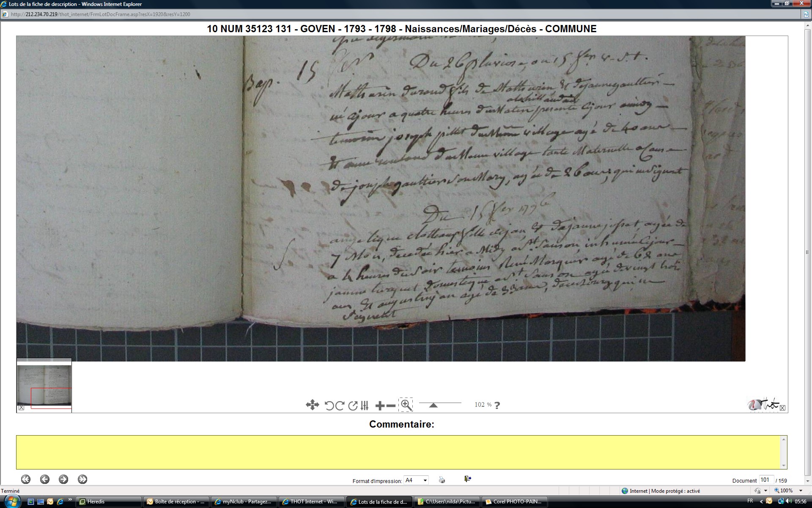
Task: Click the zoom level slider handle
Action: 433,405
